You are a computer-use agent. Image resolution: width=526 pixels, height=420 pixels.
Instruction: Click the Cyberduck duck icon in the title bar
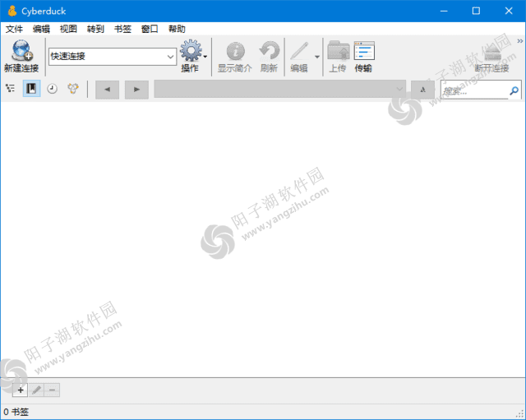pos(12,11)
